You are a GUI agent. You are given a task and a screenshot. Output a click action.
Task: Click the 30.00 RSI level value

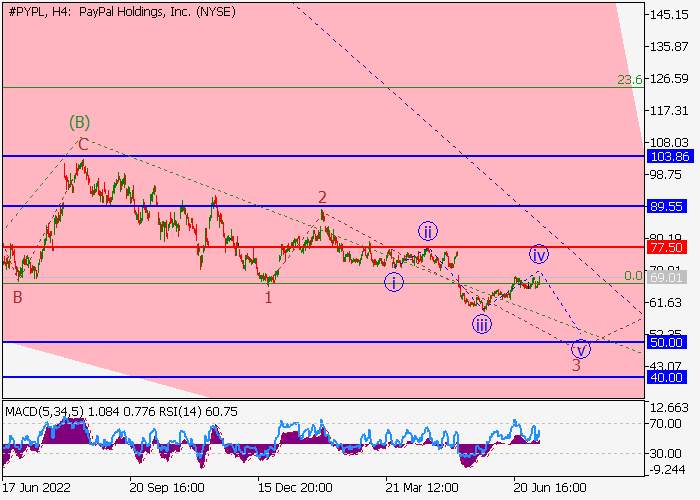[x=666, y=454]
